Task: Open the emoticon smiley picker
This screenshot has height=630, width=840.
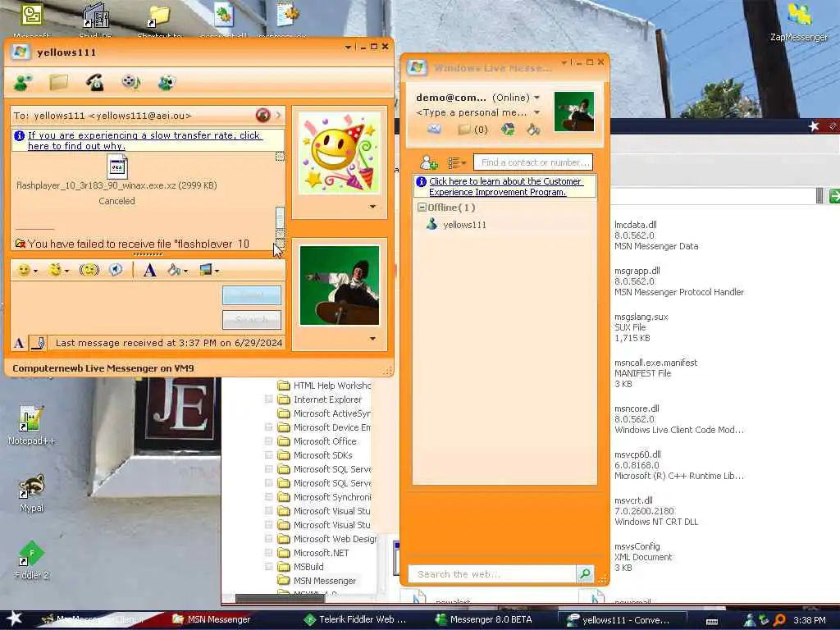Action: [x=24, y=270]
